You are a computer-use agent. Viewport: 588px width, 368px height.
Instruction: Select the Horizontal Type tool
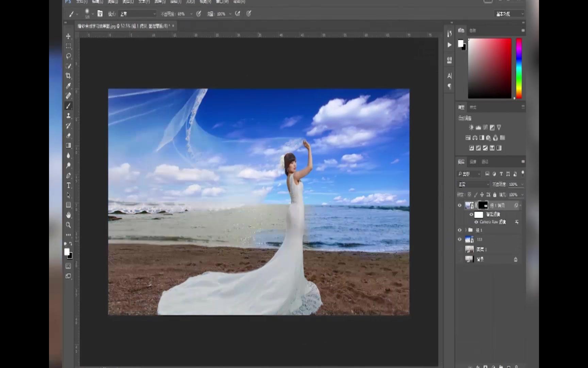coord(68,185)
